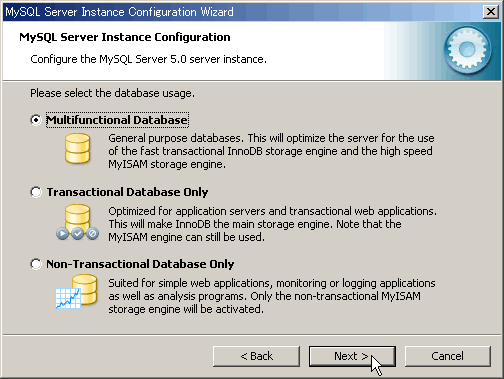
Task: Click the Multifunctional Database label text
Action: click(117, 120)
